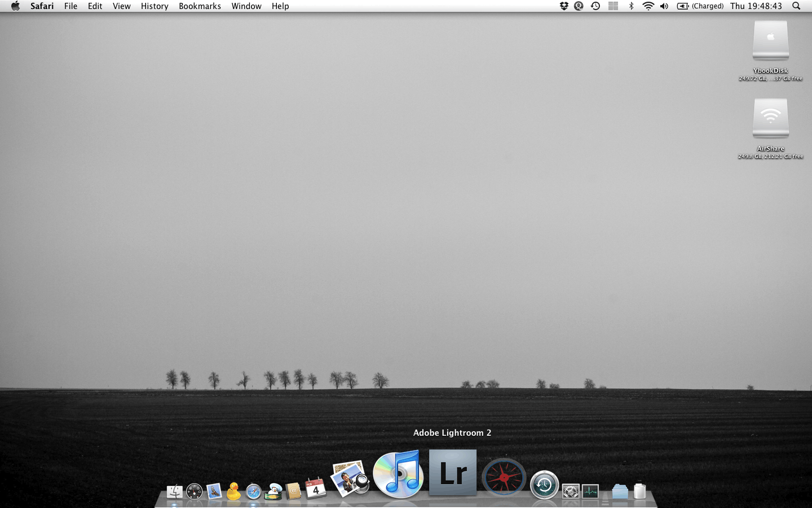Launch the Adium yellow duck app
812x508 pixels.
[x=233, y=491]
